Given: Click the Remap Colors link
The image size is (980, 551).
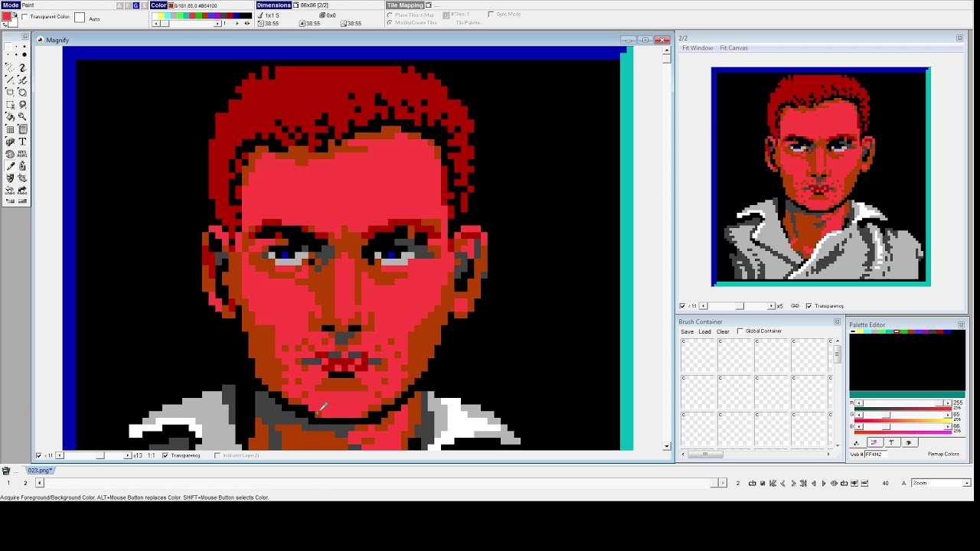Looking at the screenshot, I should click(x=943, y=454).
